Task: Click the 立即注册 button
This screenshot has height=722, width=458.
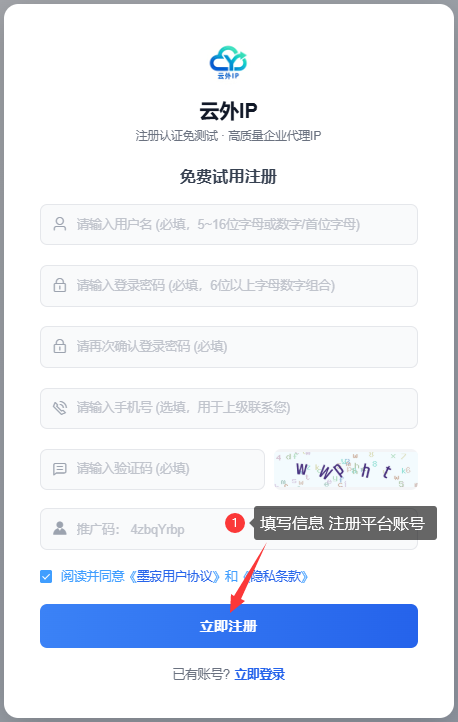Action: pyautogui.click(x=229, y=626)
